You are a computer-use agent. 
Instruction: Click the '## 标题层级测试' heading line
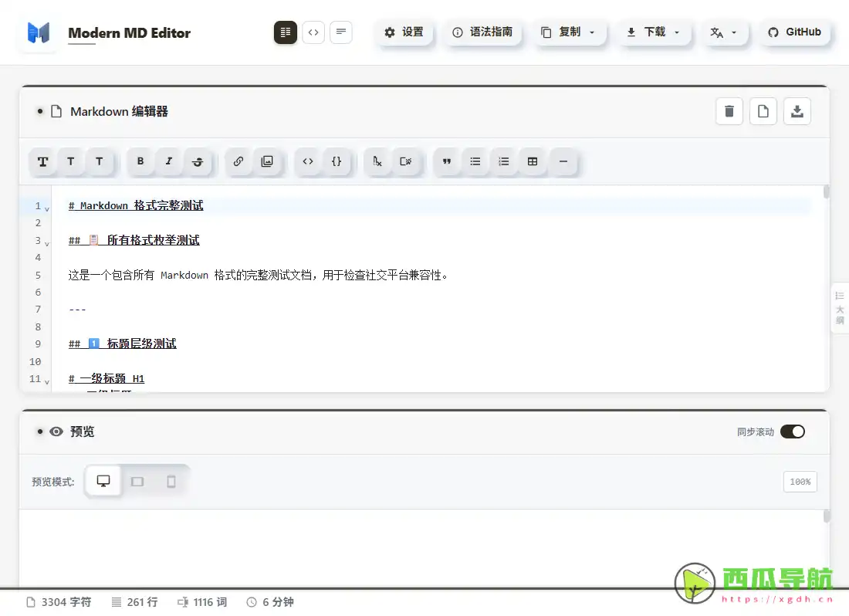[x=123, y=344]
